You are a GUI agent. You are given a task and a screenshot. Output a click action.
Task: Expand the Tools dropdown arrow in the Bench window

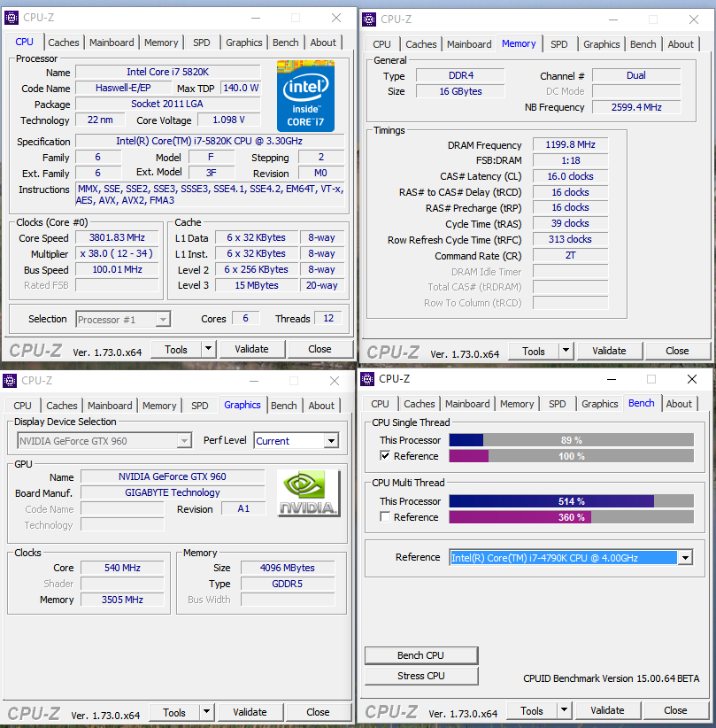[564, 710]
